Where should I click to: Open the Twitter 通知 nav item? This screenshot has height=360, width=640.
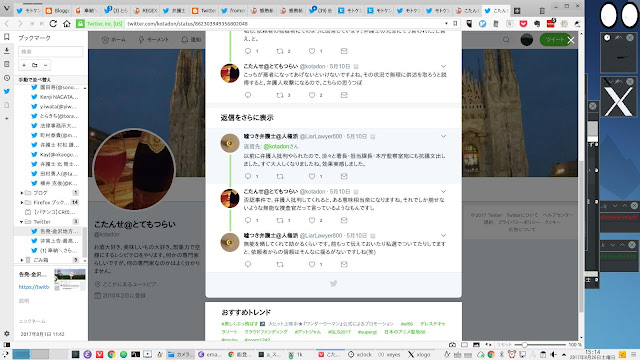coord(191,40)
